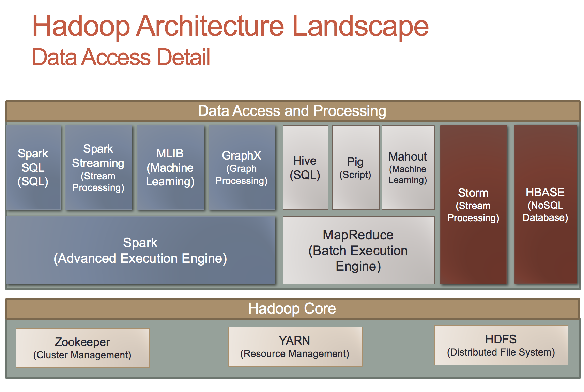This screenshot has height=392, width=584.
Task: Click the GraphX (Graph Processing) box
Action: pyautogui.click(x=242, y=168)
